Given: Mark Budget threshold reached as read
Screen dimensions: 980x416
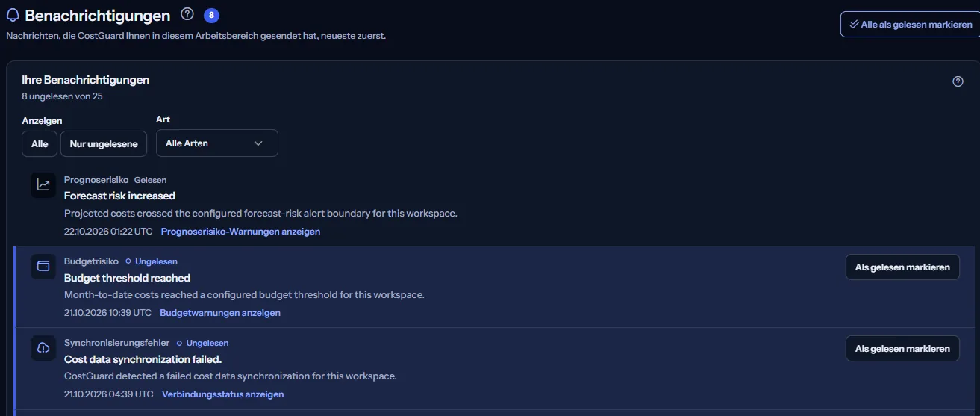Looking at the screenshot, I should coord(902,267).
